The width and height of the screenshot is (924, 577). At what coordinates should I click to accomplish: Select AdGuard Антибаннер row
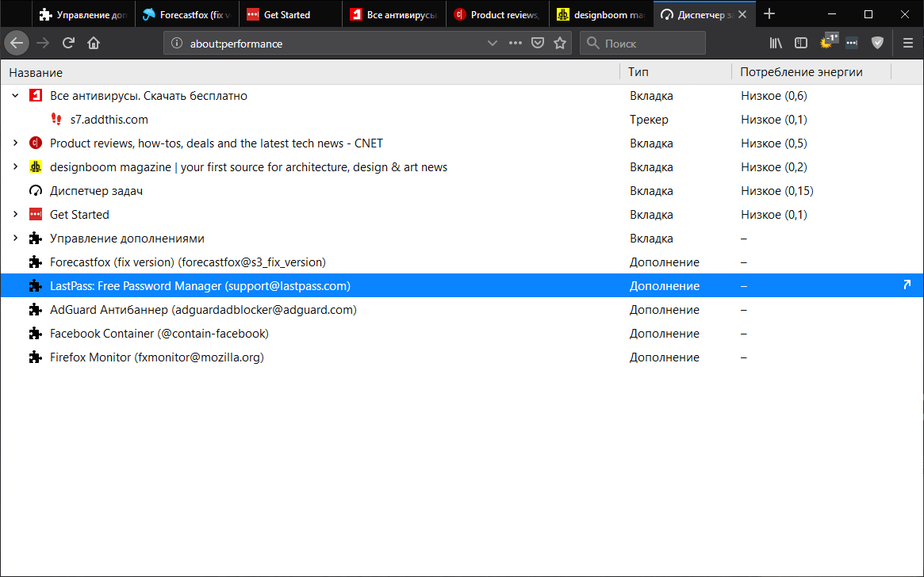click(462, 310)
